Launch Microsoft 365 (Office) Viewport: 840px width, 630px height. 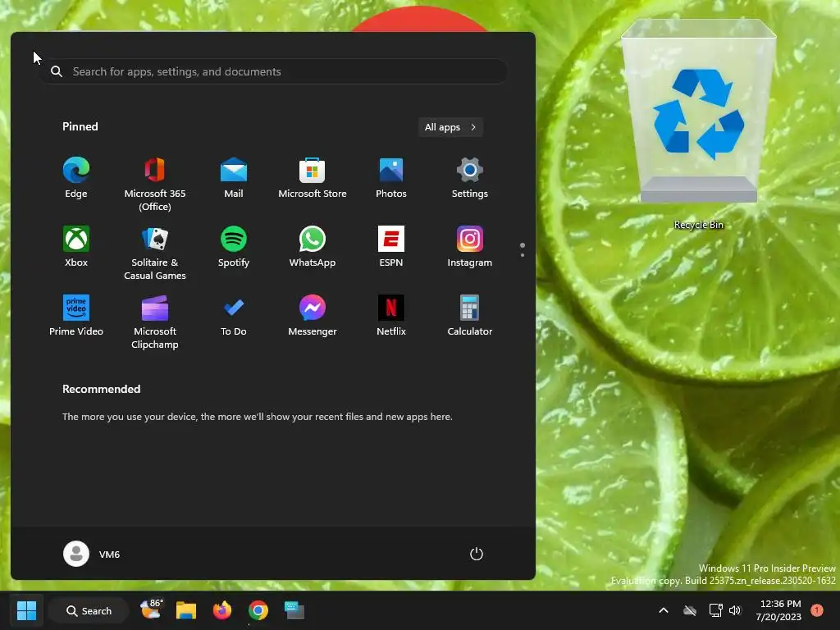155,184
